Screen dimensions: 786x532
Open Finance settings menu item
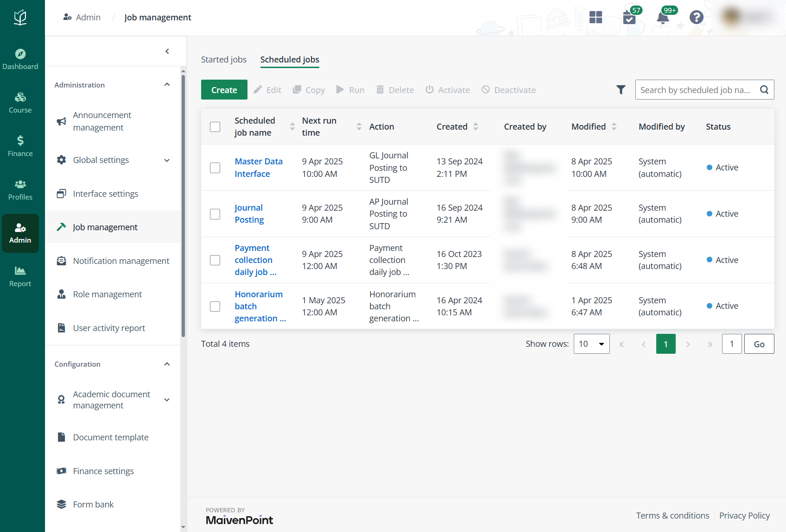[113, 471]
